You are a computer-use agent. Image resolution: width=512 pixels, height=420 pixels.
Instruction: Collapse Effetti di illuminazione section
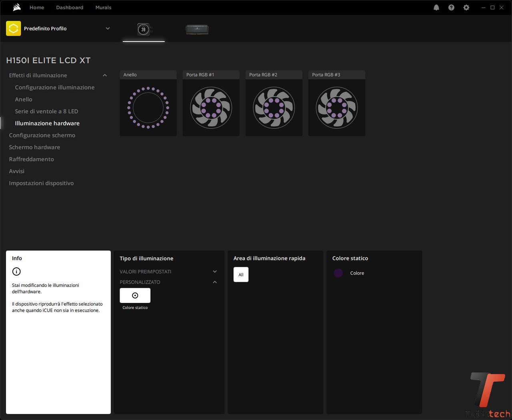105,75
